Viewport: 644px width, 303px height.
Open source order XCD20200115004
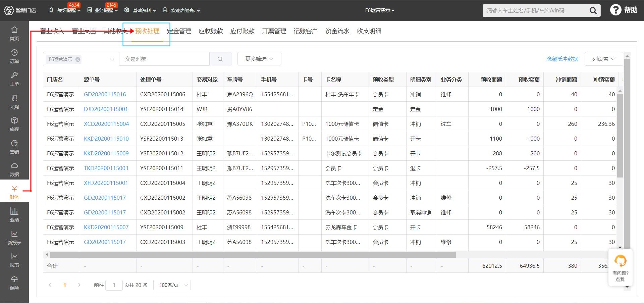[x=106, y=124]
